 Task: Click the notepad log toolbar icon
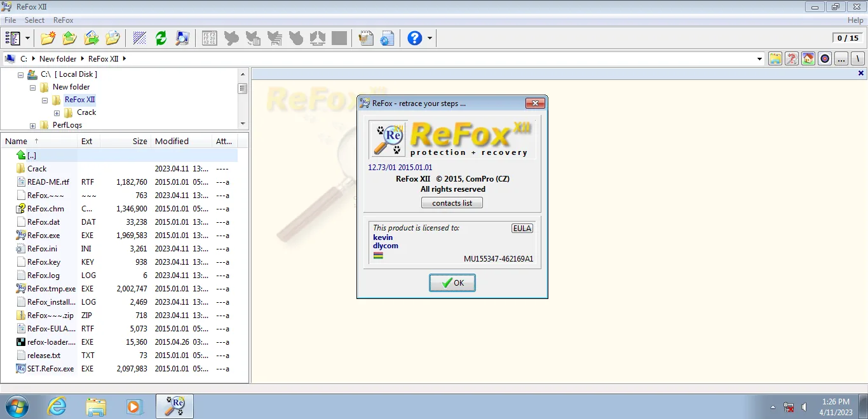coord(365,38)
